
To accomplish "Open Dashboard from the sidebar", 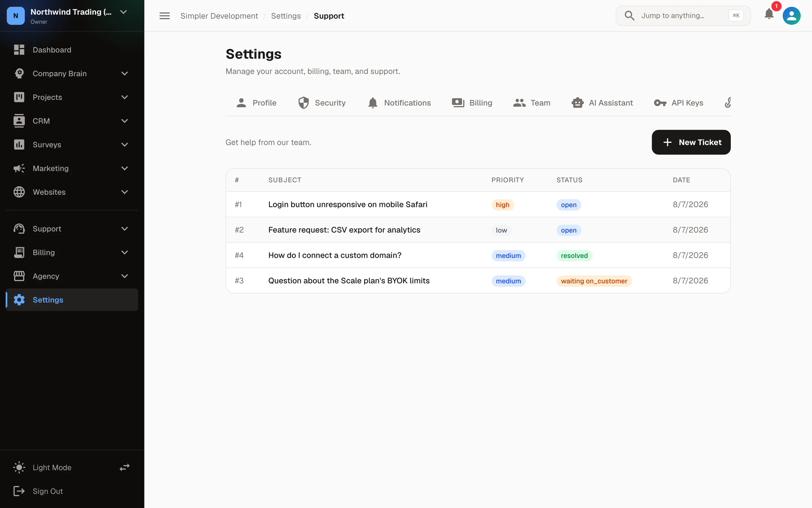I will [72, 50].
